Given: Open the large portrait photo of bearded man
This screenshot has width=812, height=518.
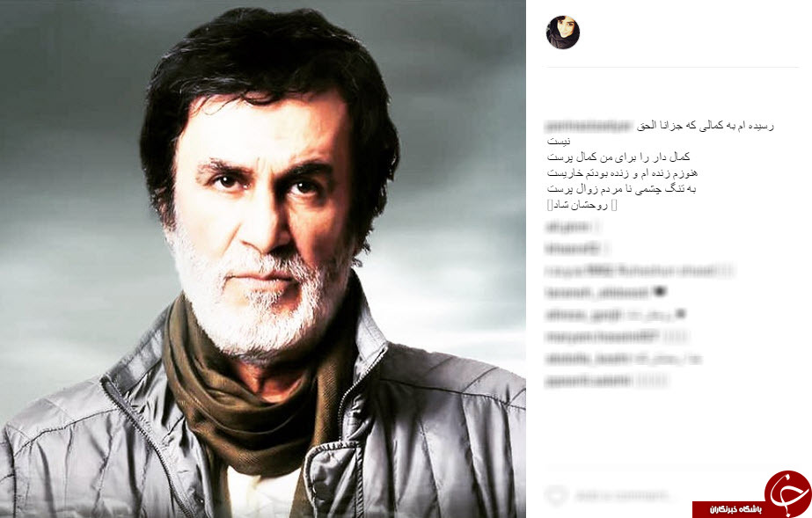Looking at the screenshot, I should (263, 259).
